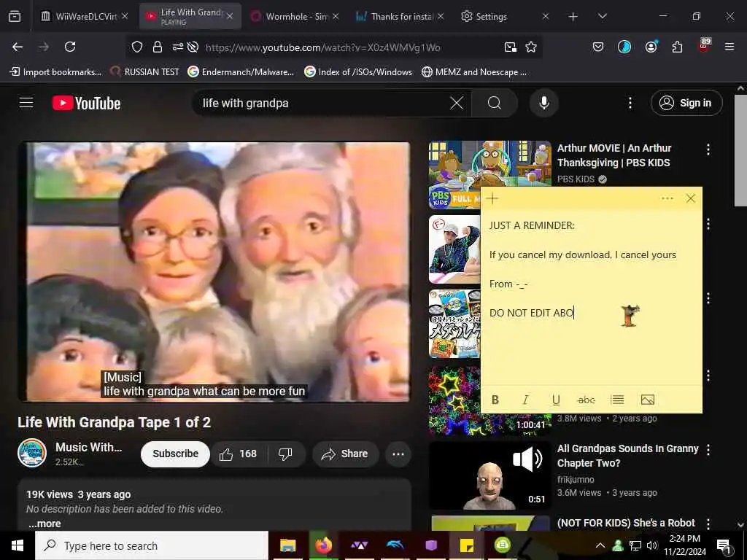Switch to Thanks for install tab

(400, 17)
